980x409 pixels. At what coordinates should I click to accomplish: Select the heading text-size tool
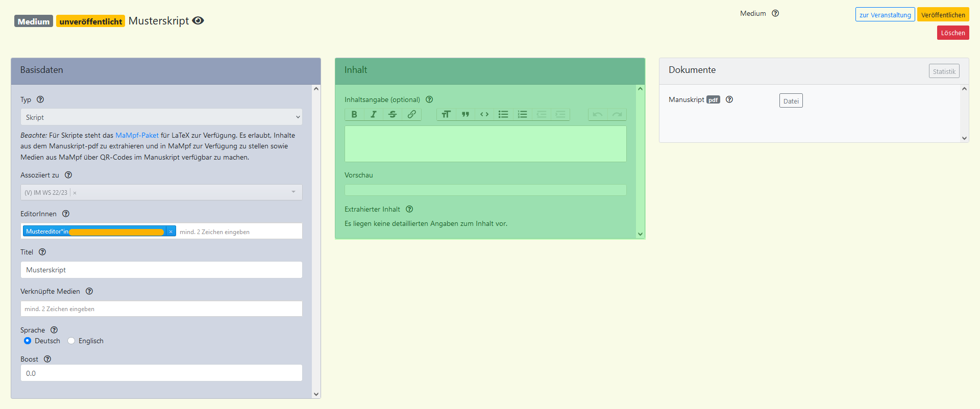click(446, 114)
